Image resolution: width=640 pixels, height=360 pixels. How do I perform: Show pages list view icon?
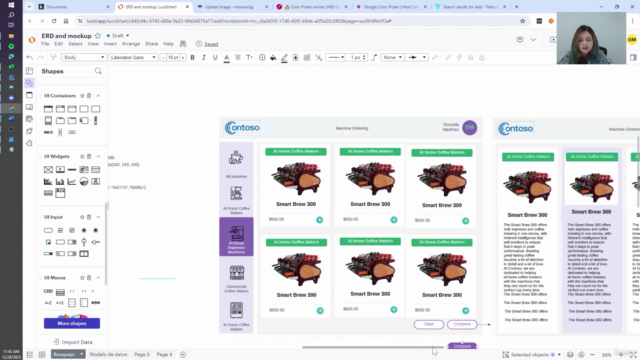(x=30, y=355)
